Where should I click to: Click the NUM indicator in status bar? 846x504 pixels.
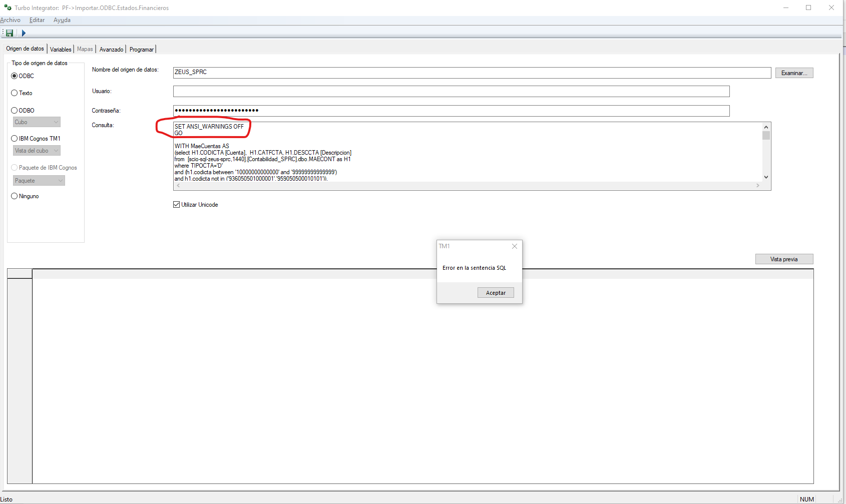pos(807,499)
